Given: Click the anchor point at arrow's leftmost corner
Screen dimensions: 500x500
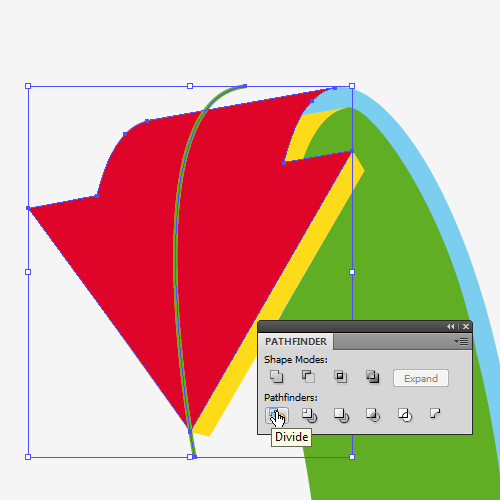Looking at the screenshot, I should 28,208.
